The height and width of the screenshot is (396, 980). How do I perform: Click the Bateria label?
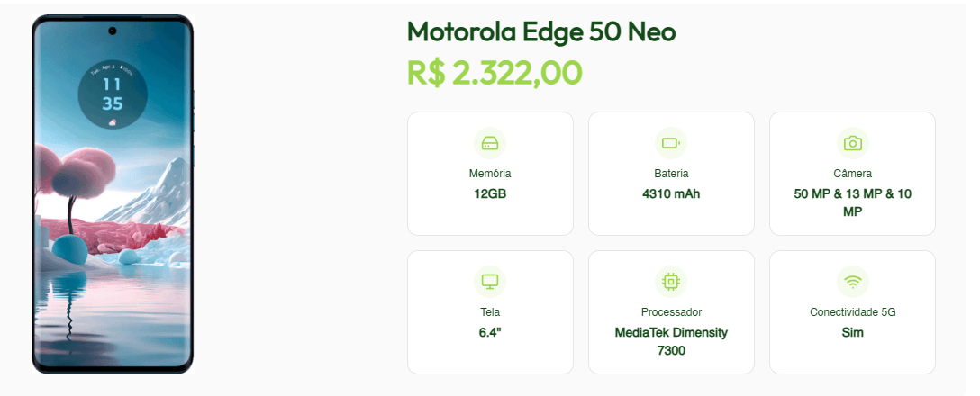671,174
